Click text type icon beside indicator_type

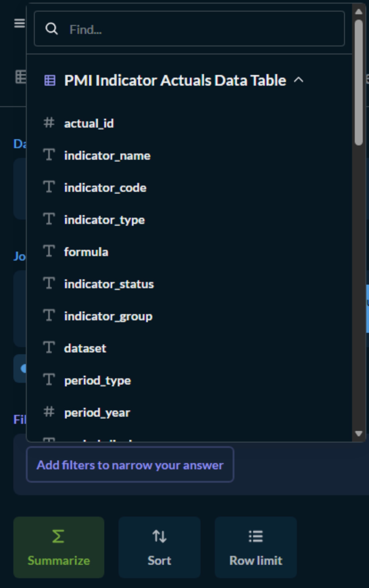pyautogui.click(x=49, y=219)
